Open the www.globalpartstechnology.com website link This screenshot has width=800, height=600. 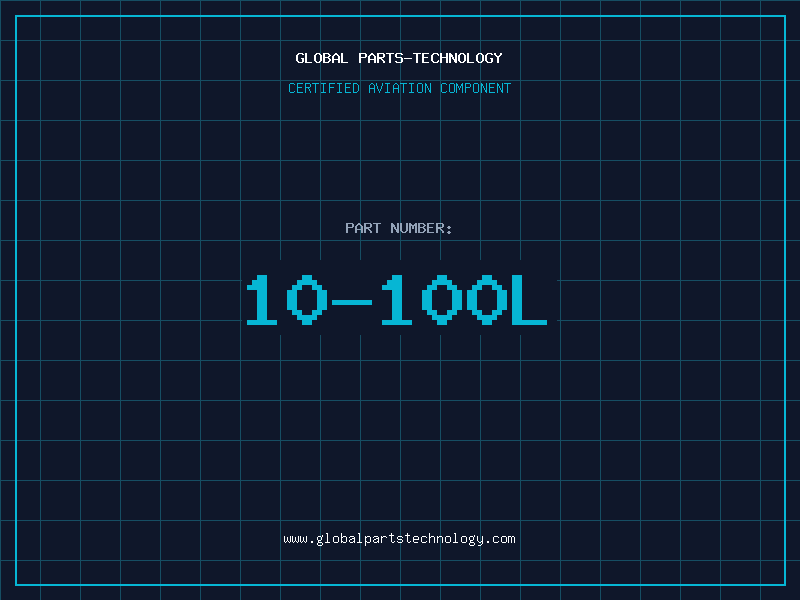click(x=399, y=539)
